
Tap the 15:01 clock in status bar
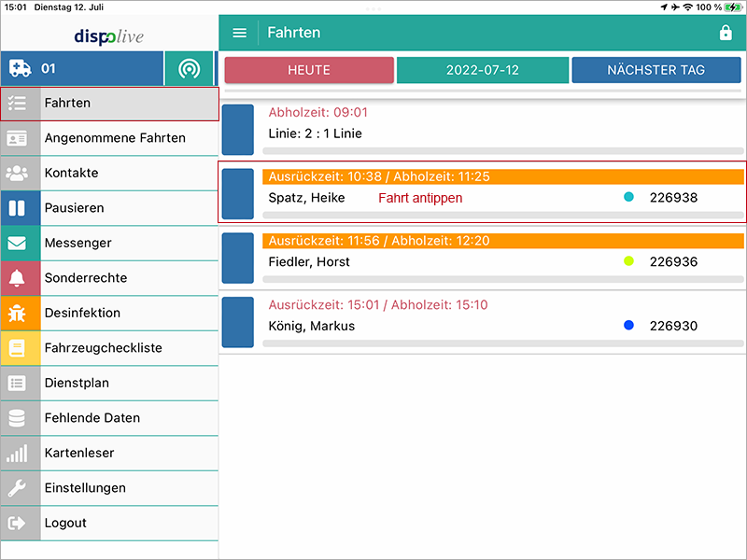[x=15, y=7]
